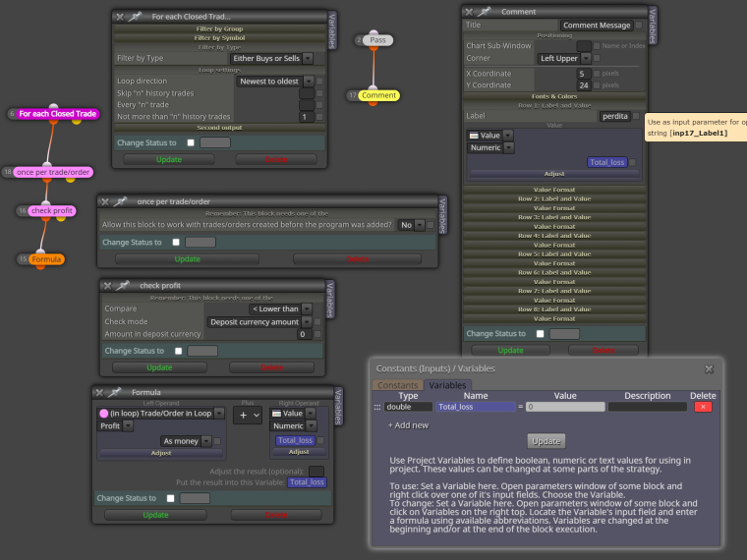Screen dimensions: 747x560
Task: Pin the Comment panel
Action: [484, 12]
